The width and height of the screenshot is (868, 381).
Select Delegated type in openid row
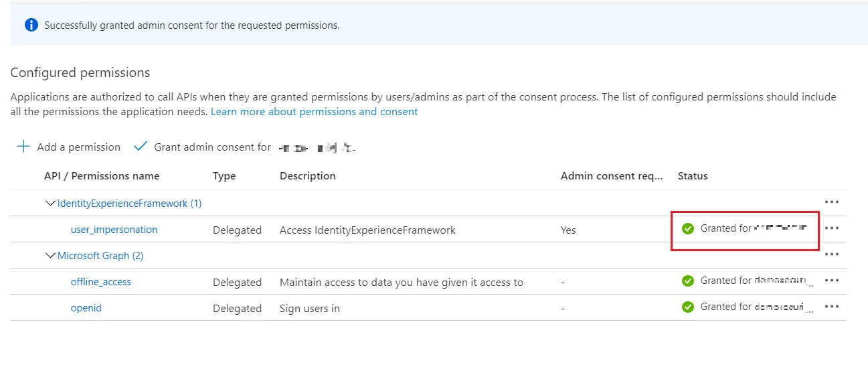(237, 309)
